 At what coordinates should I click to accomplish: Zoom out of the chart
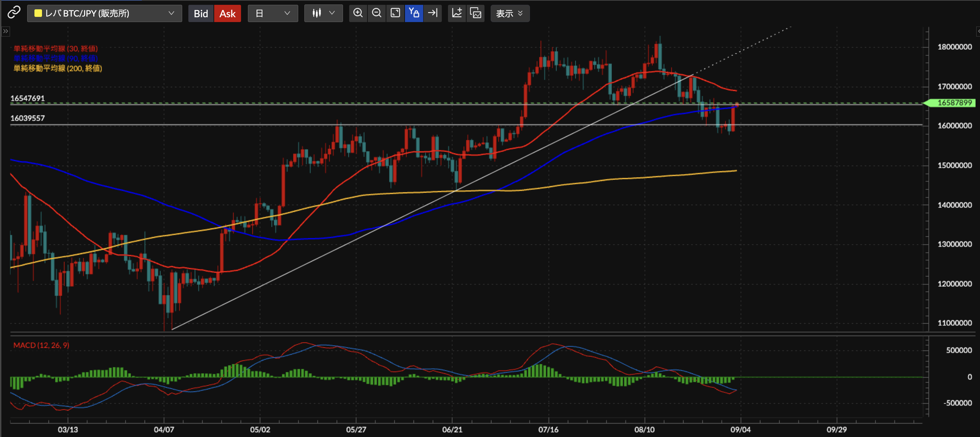(376, 13)
